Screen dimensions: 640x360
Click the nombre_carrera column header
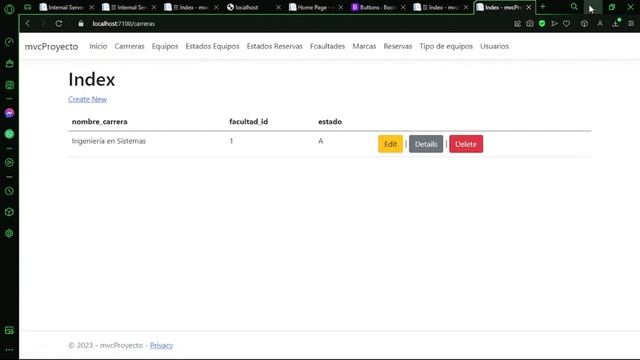pos(100,122)
